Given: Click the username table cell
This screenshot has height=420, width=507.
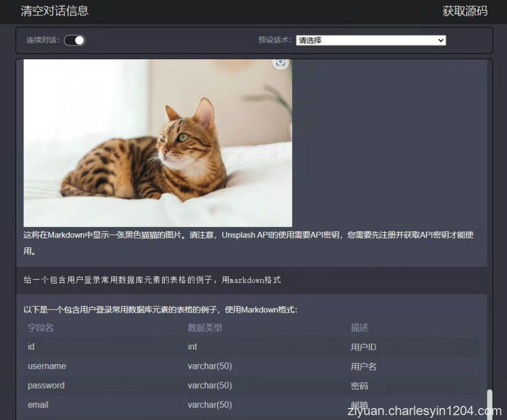Looking at the screenshot, I should click(47, 366).
